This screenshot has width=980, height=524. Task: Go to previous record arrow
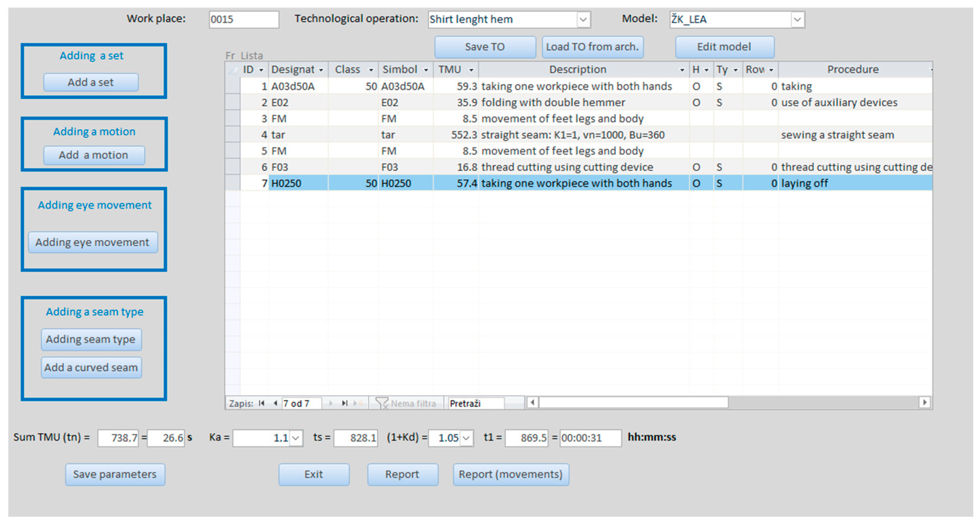coord(275,403)
